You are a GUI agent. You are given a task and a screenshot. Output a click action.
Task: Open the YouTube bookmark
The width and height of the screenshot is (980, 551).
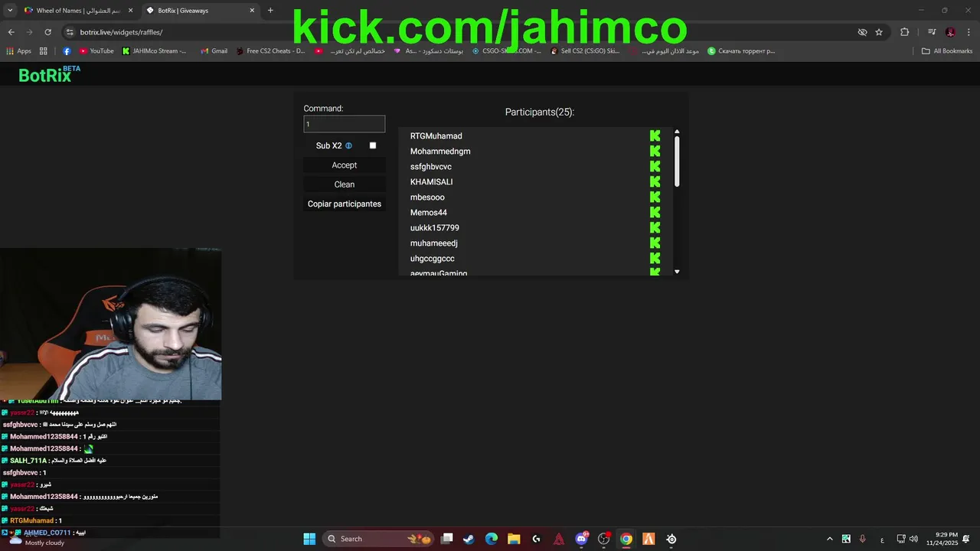coord(96,51)
